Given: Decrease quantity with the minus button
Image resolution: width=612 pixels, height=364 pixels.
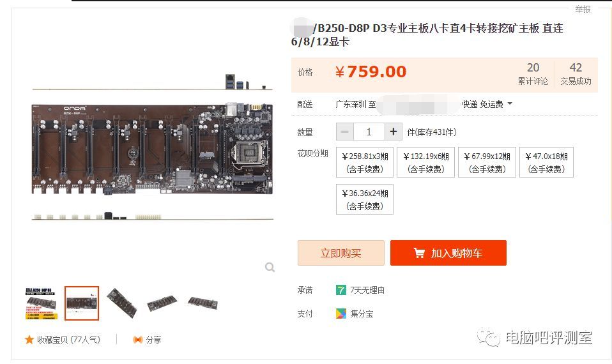Looking at the screenshot, I should click(x=345, y=132).
